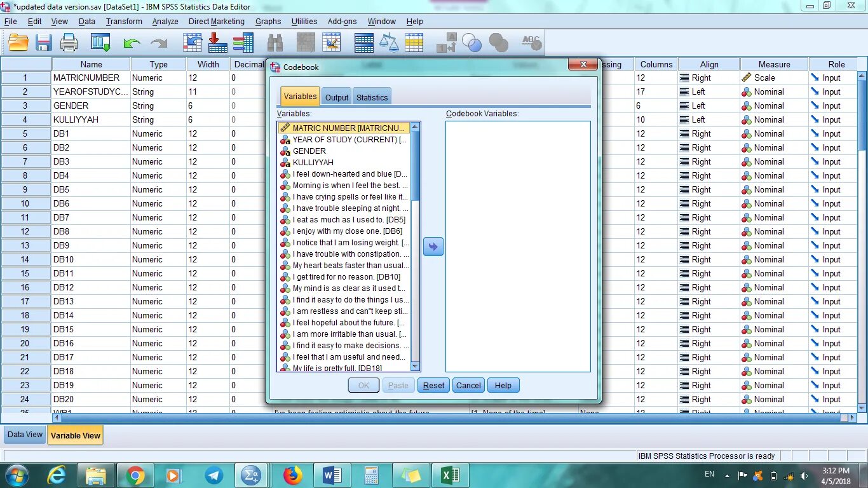The height and width of the screenshot is (488, 868).
Task: Switch to Statistics tab in Codebook
Action: 372,97
